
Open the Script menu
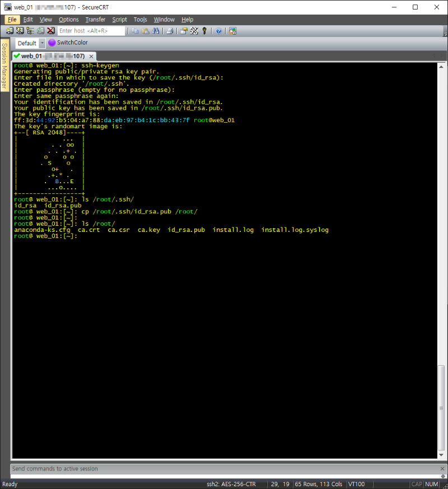pyautogui.click(x=119, y=20)
